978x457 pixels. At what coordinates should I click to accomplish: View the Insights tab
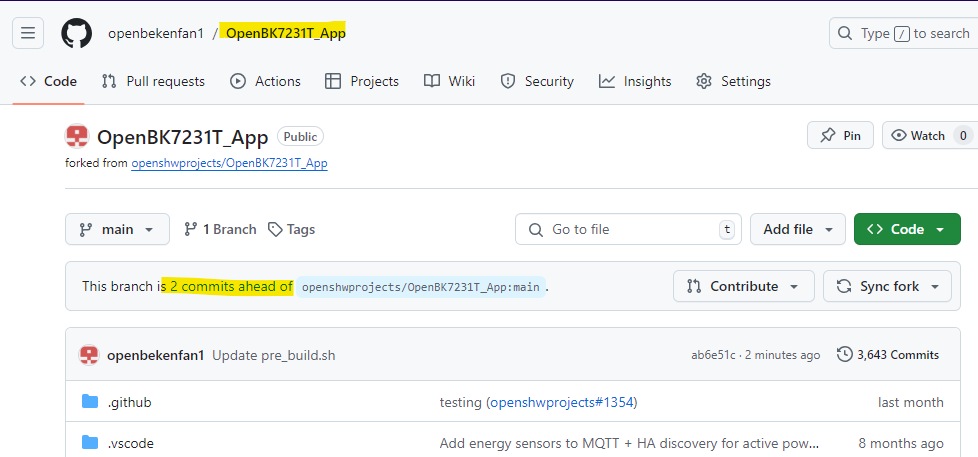635,81
